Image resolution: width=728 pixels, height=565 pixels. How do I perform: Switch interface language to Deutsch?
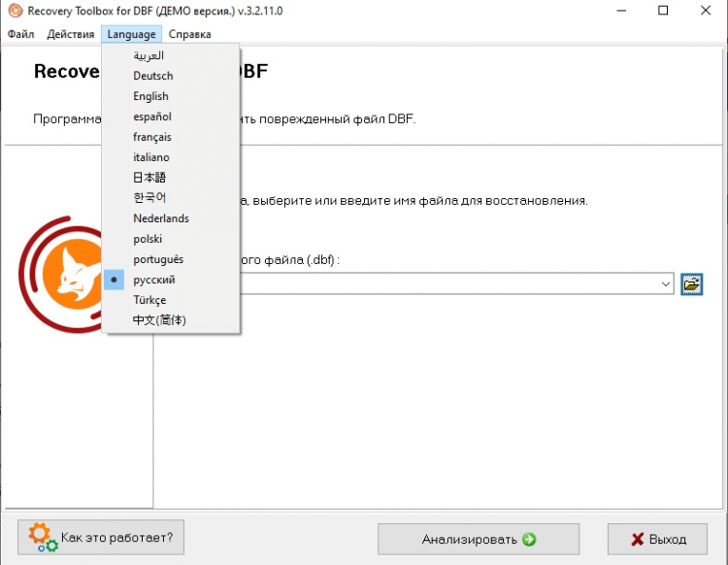coord(171,76)
